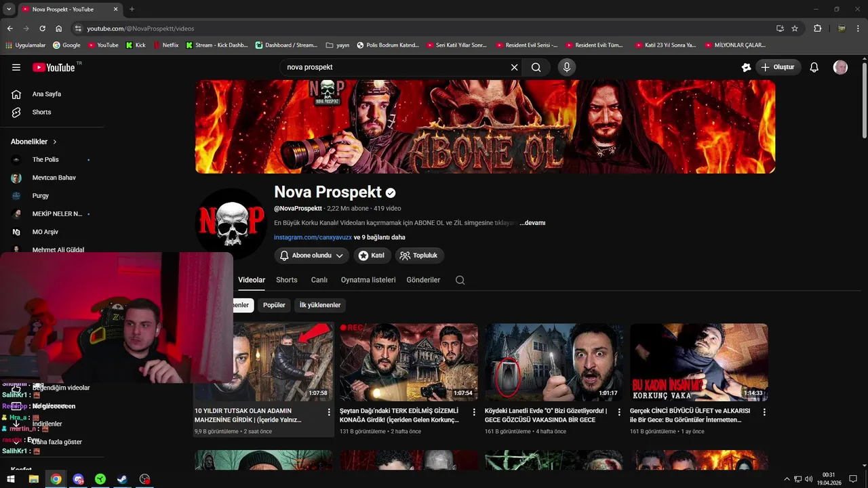Viewport: 868px width, 488px height.
Task: Open Chrome profile avatar in toolbar
Action: (x=842, y=28)
